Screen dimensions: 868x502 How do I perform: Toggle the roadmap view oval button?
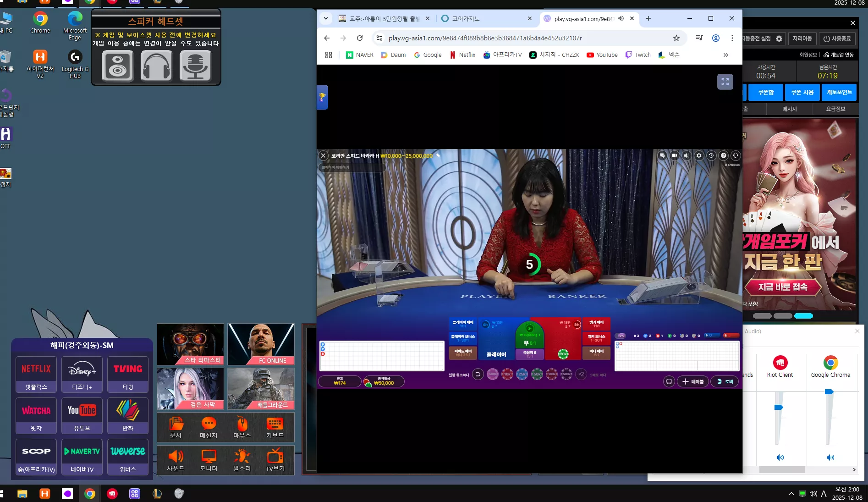669,381
